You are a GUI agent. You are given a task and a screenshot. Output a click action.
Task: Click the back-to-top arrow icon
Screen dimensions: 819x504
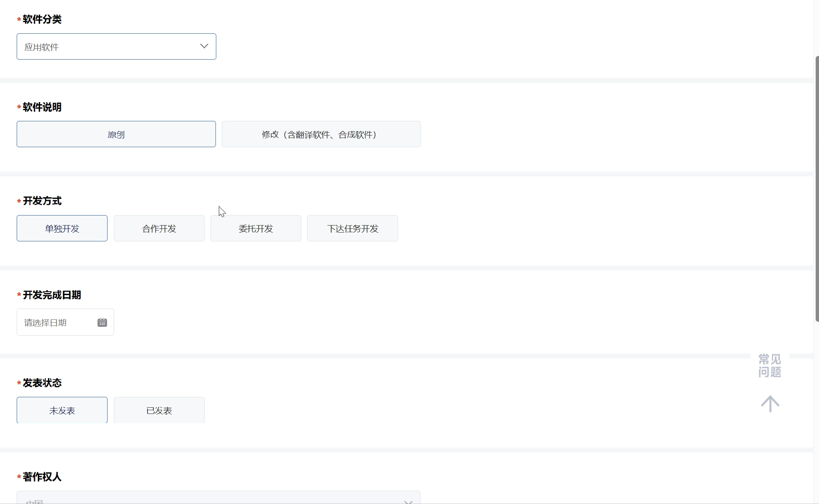click(770, 404)
